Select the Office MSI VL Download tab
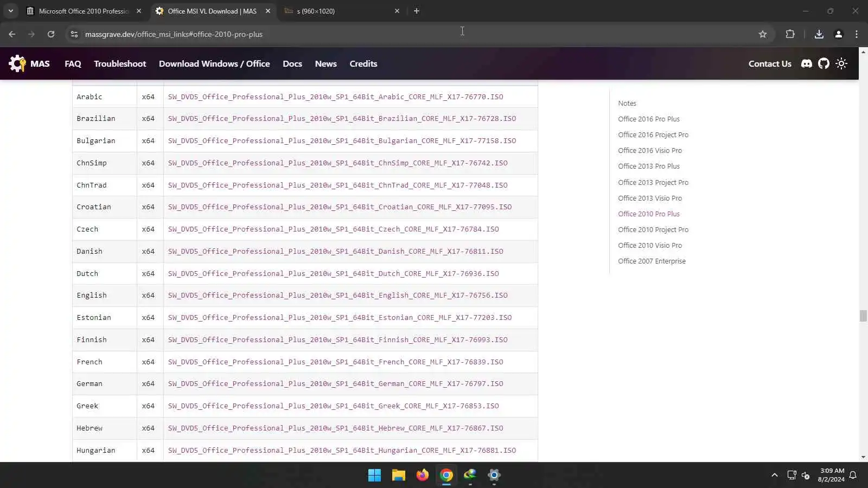 pyautogui.click(x=213, y=11)
